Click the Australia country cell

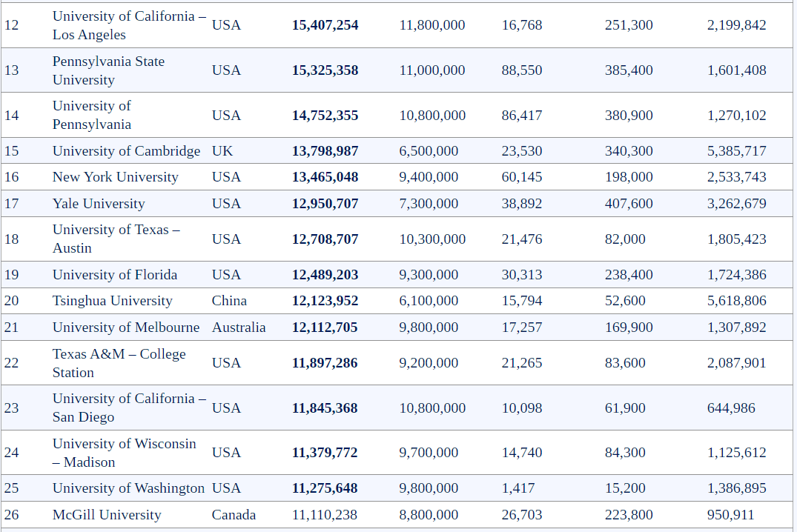point(239,327)
